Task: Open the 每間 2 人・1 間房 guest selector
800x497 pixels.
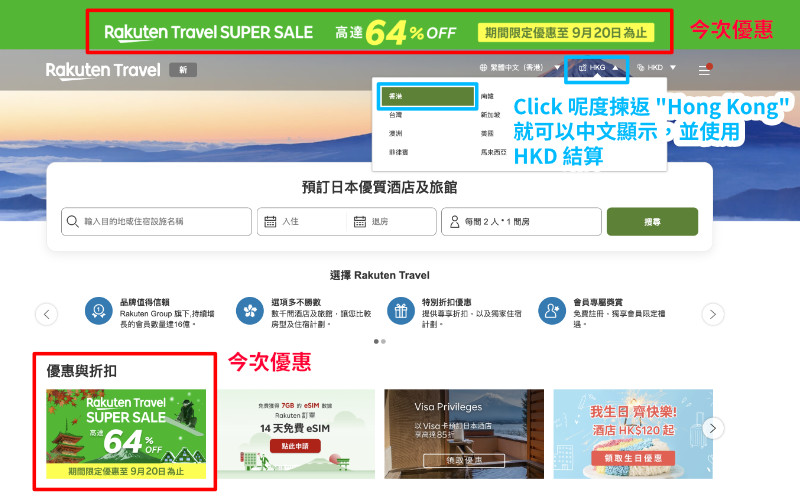Action: 521,221
